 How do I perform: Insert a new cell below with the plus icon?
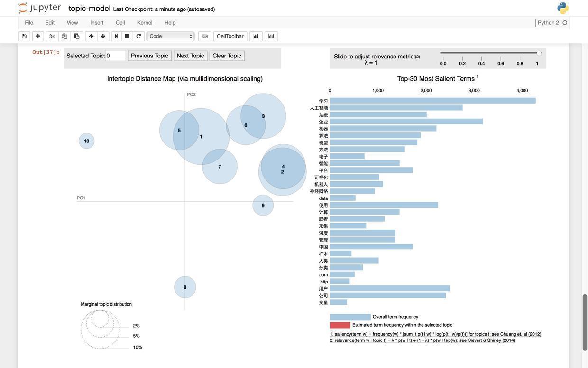(38, 36)
